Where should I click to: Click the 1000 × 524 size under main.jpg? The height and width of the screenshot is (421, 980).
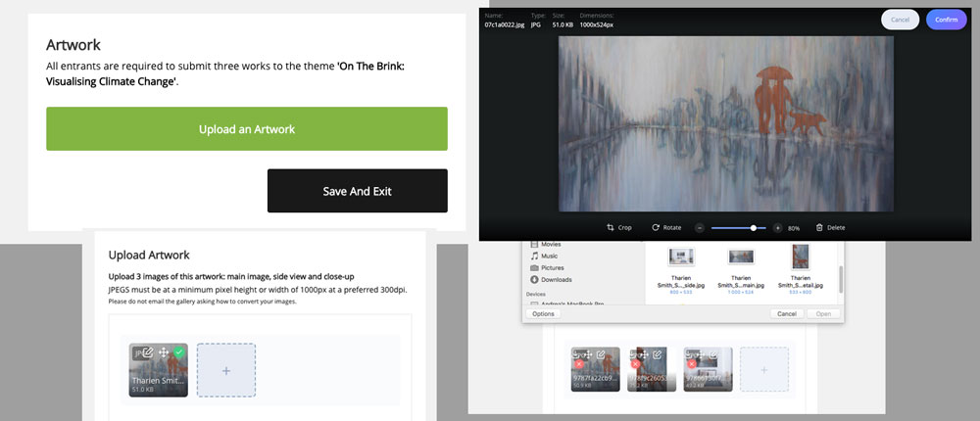coord(741,293)
